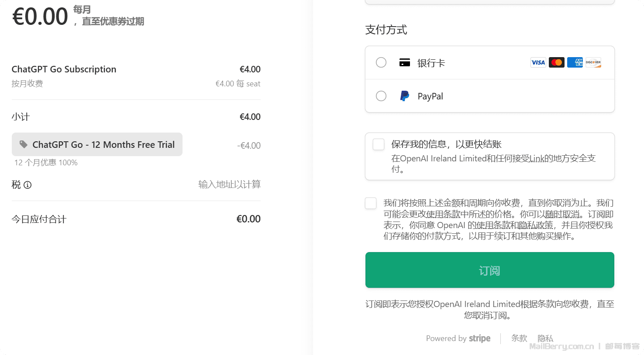Select the PayPal payment radio button
The height and width of the screenshot is (355, 644).
point(381,96)
